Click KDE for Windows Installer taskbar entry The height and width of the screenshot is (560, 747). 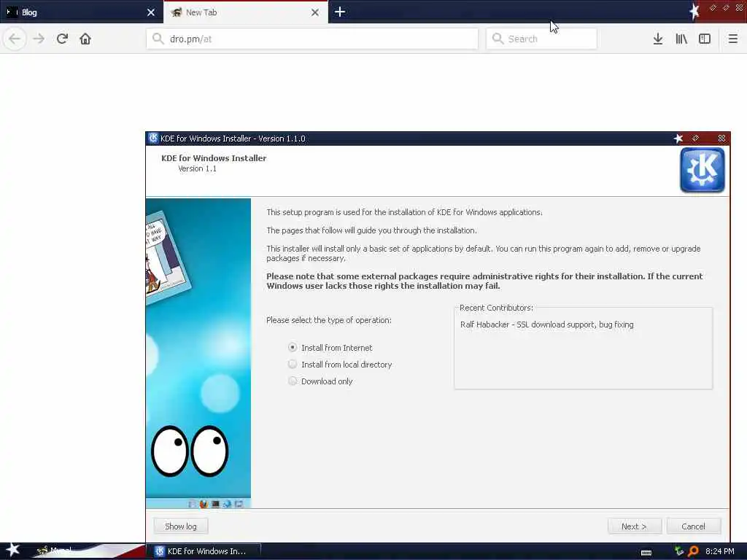[x=203, y=551]
